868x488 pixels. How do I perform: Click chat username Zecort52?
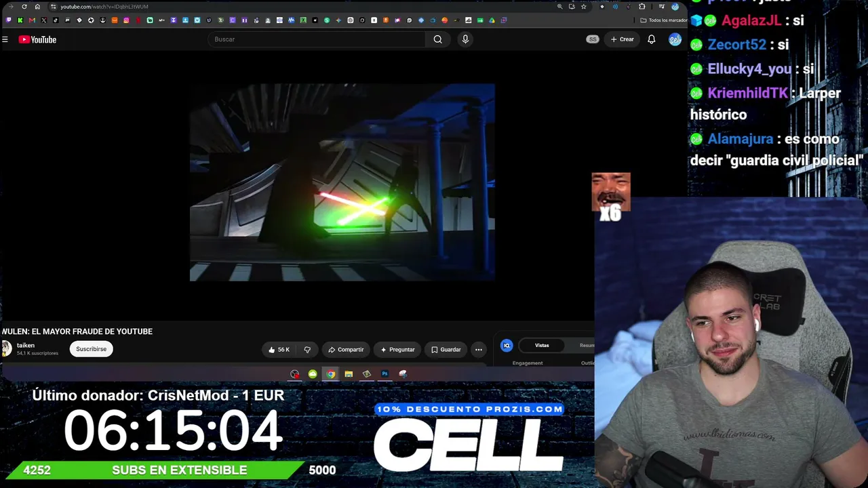[736, 45]
